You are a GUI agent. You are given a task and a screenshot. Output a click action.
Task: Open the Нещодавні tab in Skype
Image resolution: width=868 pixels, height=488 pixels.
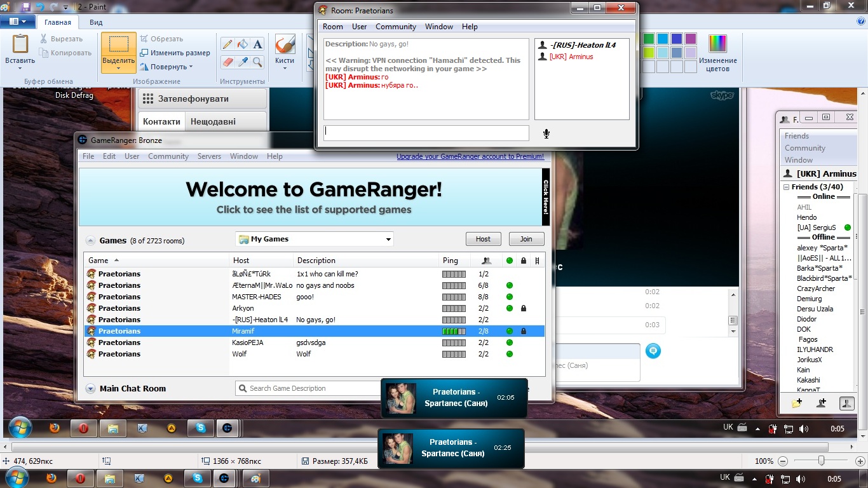[213, 121]
